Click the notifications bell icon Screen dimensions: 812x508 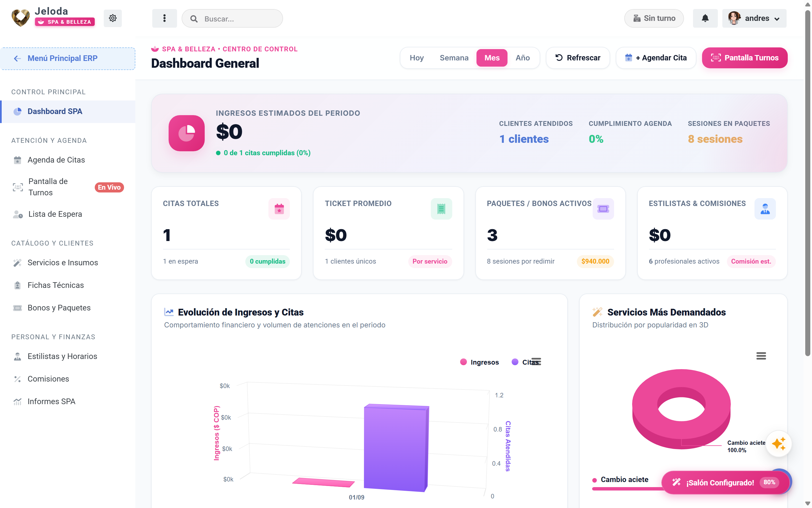(705, 18)
